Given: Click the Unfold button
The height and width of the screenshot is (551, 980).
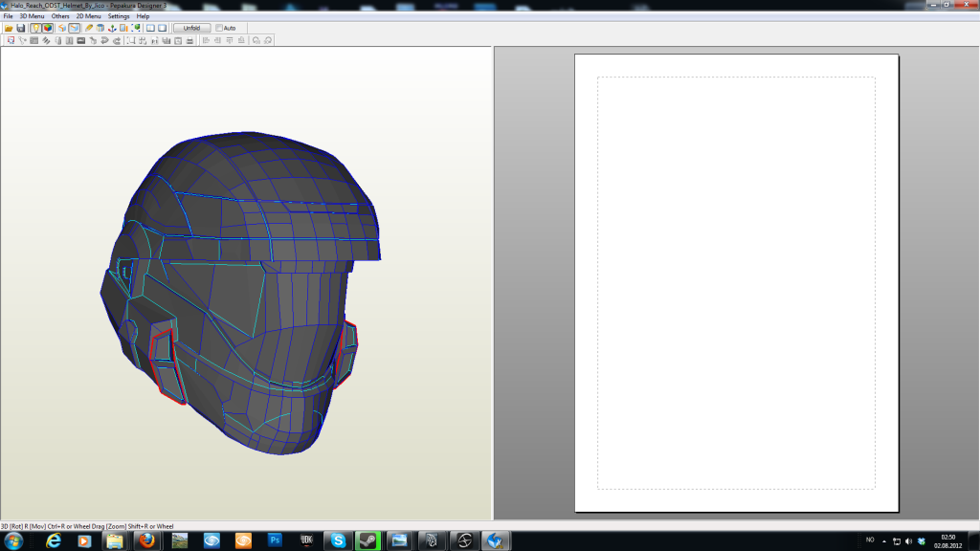Looking at the screenshot, I should pos(191,28).
